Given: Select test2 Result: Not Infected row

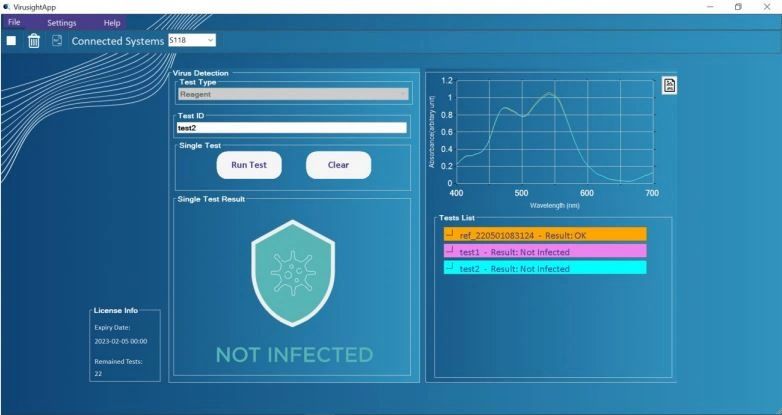Looking at the screenshot, I should coord(545,267).
